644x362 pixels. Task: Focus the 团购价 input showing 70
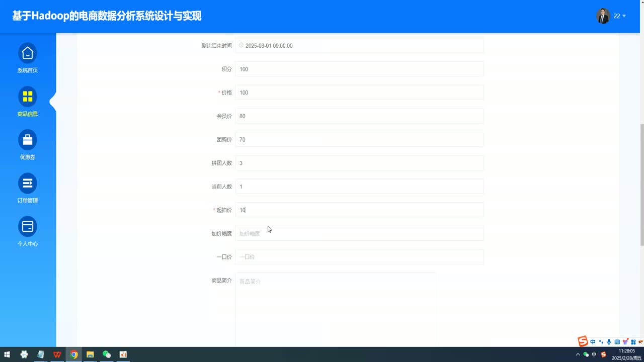click(359, 139)
